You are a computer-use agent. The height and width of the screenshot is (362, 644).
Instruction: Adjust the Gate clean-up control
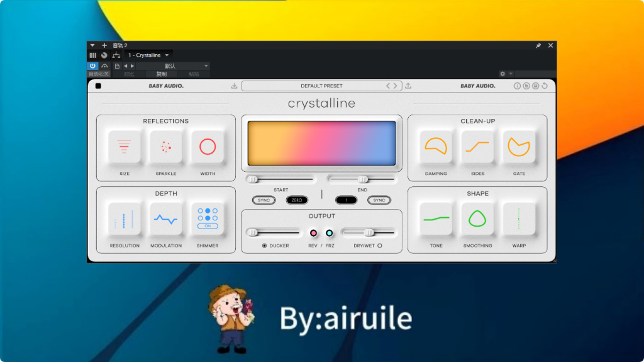click(x=519, y=147)
